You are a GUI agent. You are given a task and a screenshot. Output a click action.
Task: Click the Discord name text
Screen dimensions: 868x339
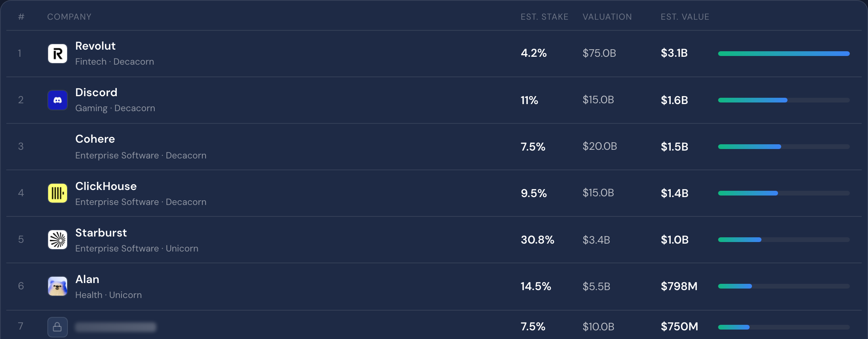pyautogui.click(x=96, y=92)
